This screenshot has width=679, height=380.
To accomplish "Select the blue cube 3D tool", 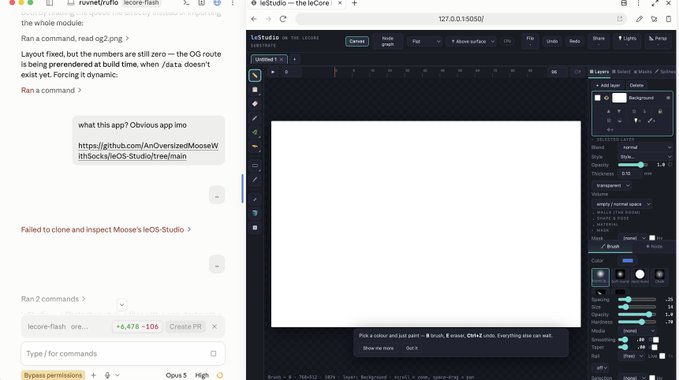I will coord(255,213).
